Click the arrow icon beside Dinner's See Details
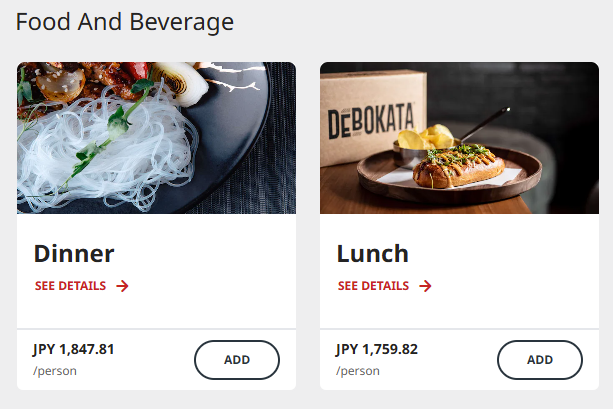613x409 pixels. [123, 286]
